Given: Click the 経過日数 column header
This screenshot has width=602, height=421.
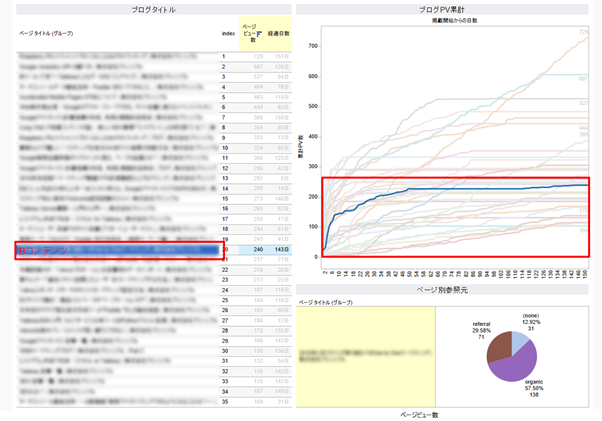Looking at the screenshot, I should 279,33.
